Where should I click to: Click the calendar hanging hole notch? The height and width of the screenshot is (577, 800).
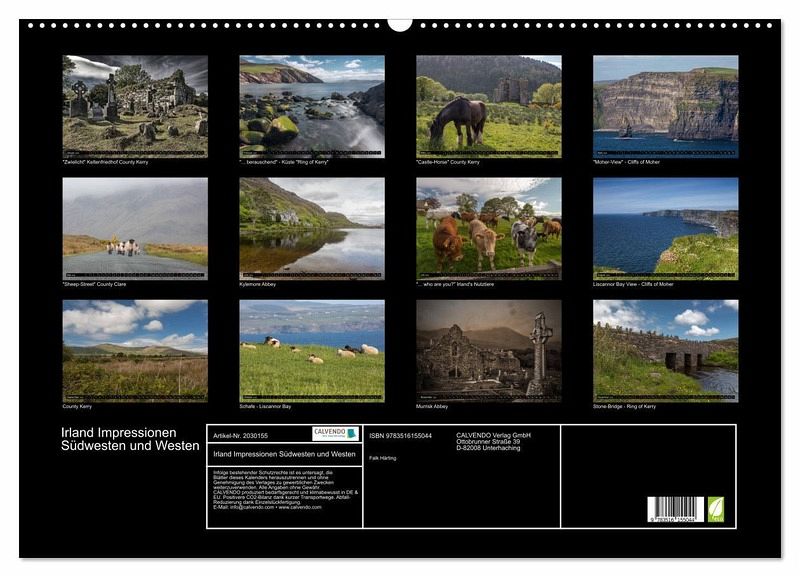400,24
